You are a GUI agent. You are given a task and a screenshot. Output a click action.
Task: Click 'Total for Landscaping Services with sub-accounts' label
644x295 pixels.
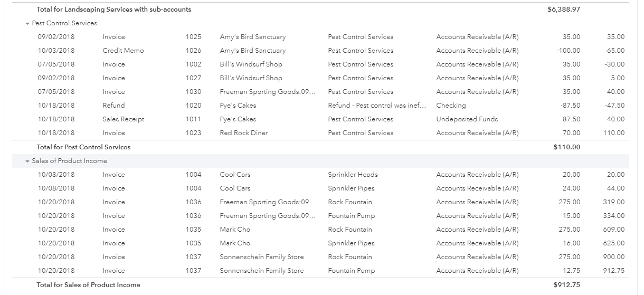114,9
